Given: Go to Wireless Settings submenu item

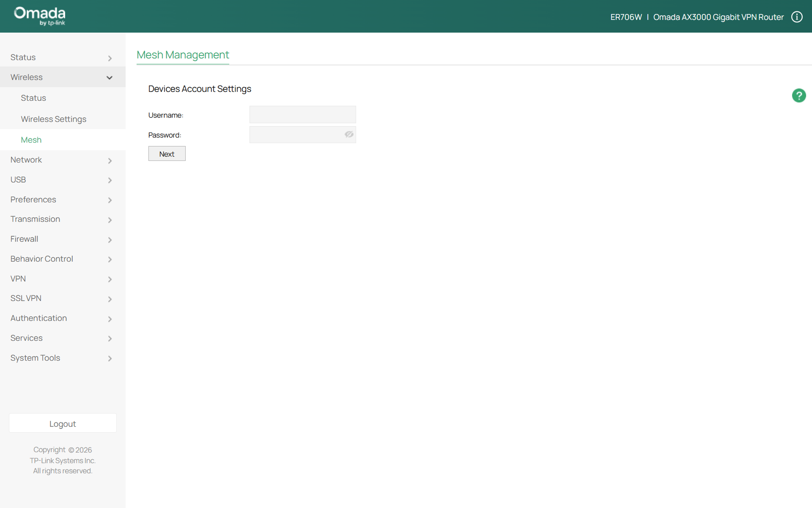Looking at the screenshot, I should (63, 119).
